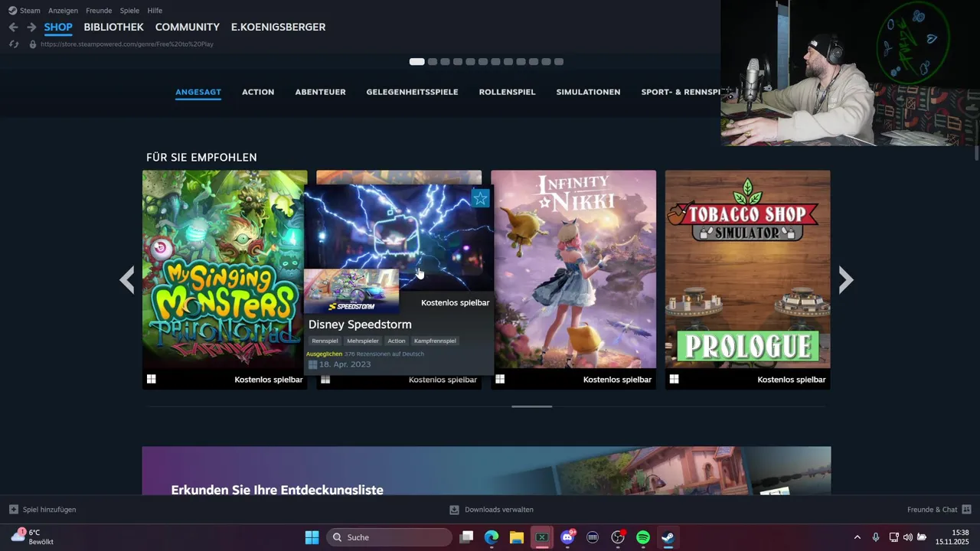Open the volume tray control

908,537
